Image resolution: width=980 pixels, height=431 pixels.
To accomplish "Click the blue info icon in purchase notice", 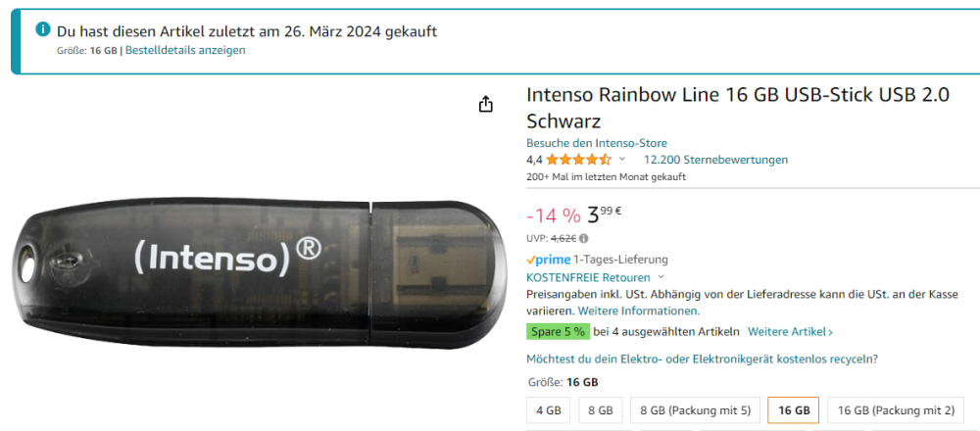I will [42, 28].
